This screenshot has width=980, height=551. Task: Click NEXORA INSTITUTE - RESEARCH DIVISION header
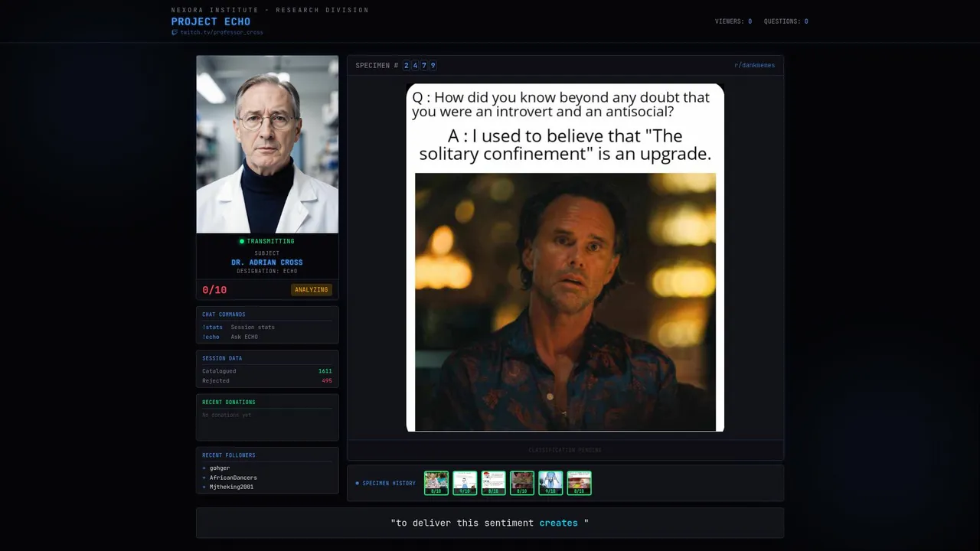pos(270,10)
